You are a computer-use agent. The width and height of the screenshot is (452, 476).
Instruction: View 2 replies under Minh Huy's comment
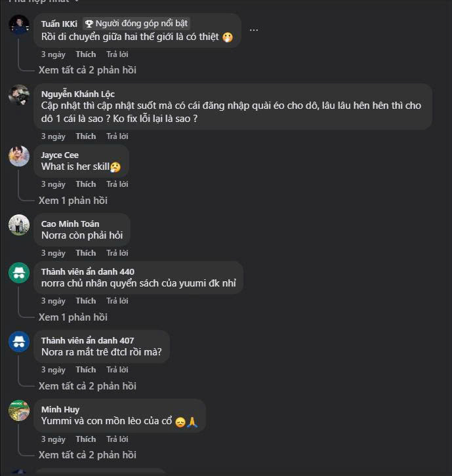(x=87, y=455)
